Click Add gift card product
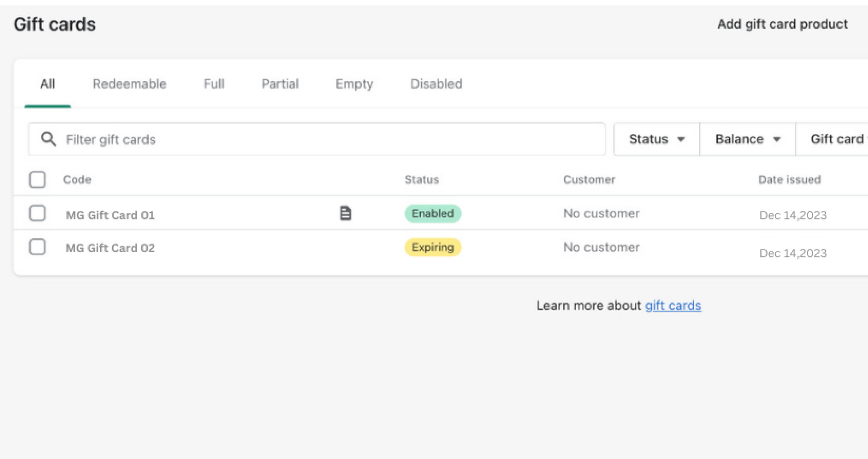Image resolution: width=868 pixels, height=459 pixels. (782, 24)
